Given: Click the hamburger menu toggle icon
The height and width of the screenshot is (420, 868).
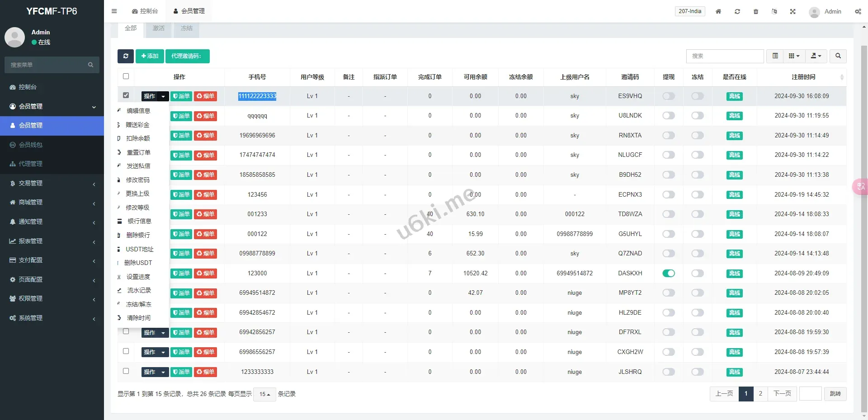Looking at the screenshot, I should (x=114, y=11).
